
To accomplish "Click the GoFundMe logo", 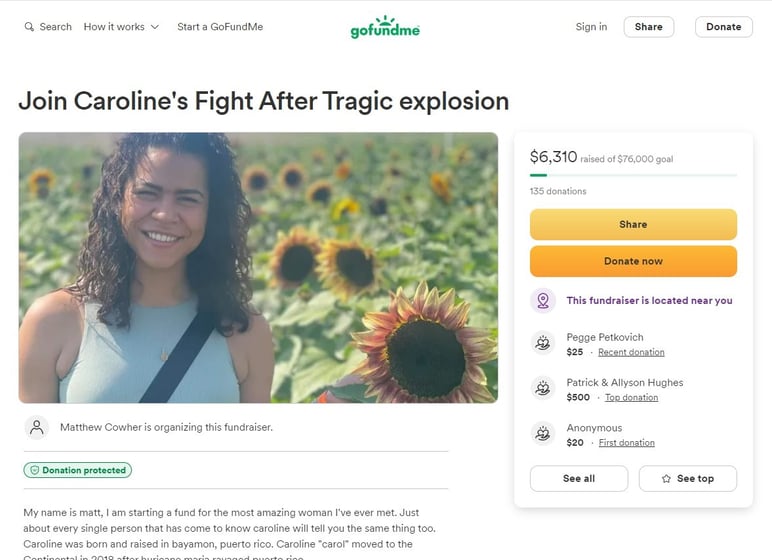I will click(x=385, y=28).
